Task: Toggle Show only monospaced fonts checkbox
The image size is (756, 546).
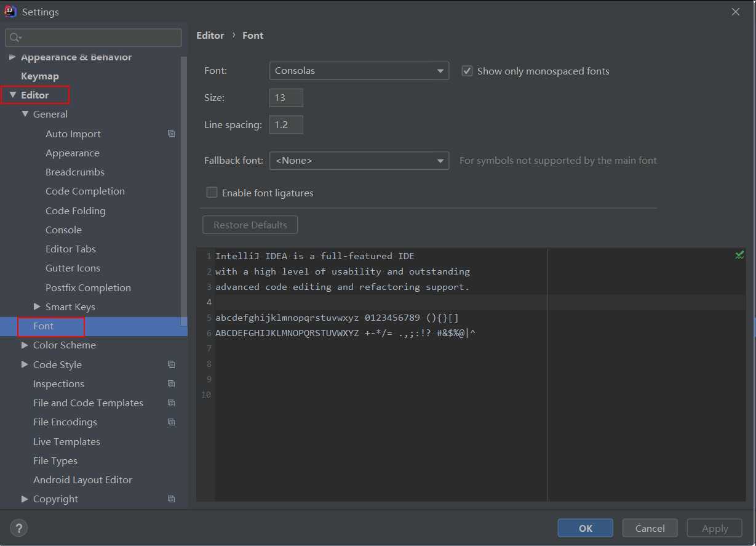Action: [467, 71]
